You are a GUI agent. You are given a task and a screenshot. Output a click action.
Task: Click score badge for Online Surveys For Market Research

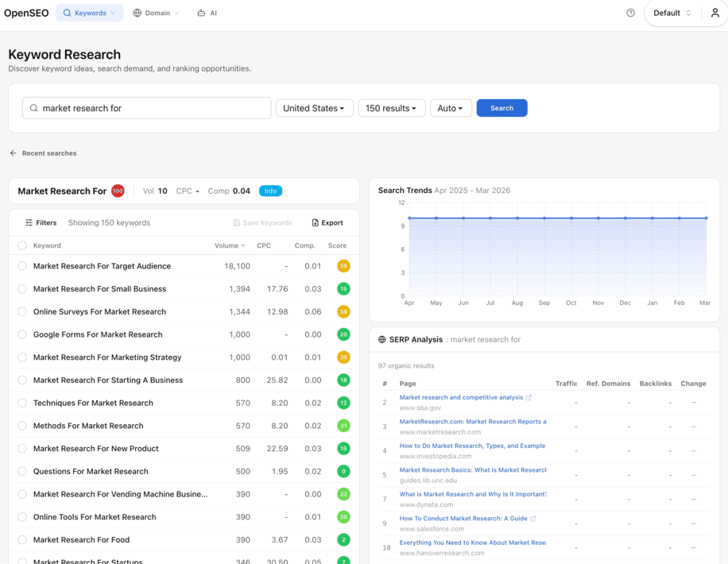point(343,311)
